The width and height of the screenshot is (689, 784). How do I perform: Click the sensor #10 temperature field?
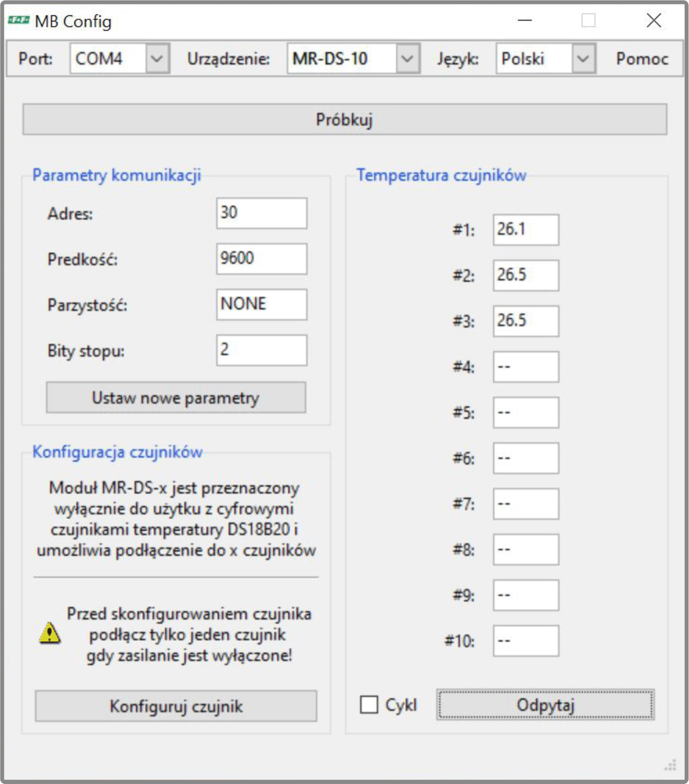click(x=526, y=640)
